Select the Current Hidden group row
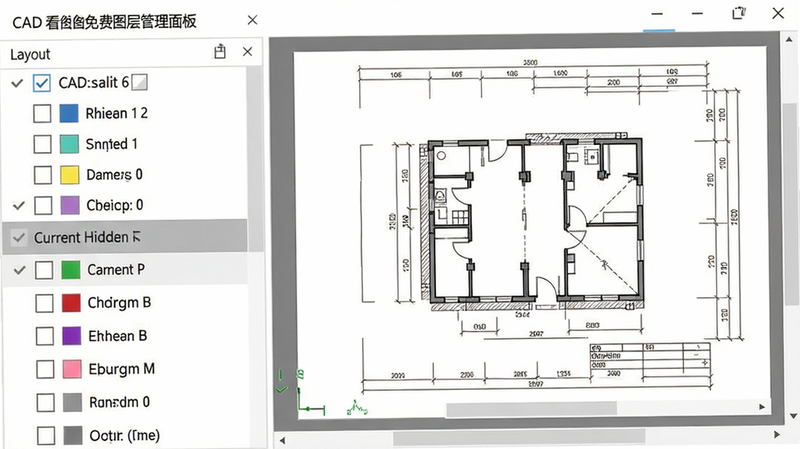This screenshot has width=800, height=449. pyautogui.click(x=125, y=237)
